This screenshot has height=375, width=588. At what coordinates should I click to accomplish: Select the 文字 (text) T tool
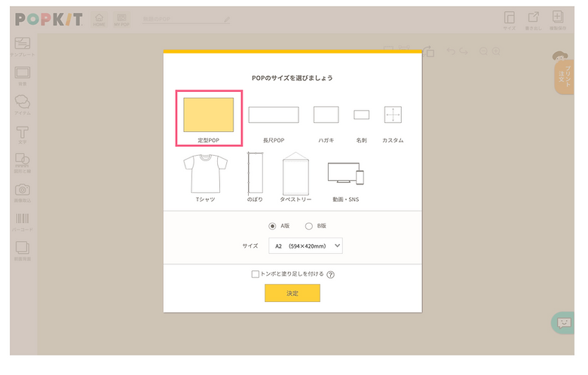(23, 135)
